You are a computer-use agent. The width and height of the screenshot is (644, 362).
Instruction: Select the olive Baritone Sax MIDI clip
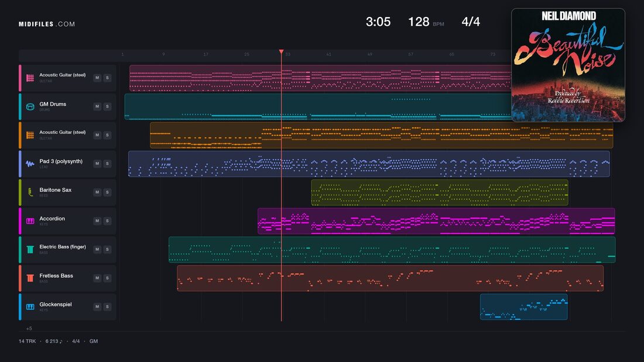(x=440, y=192)
